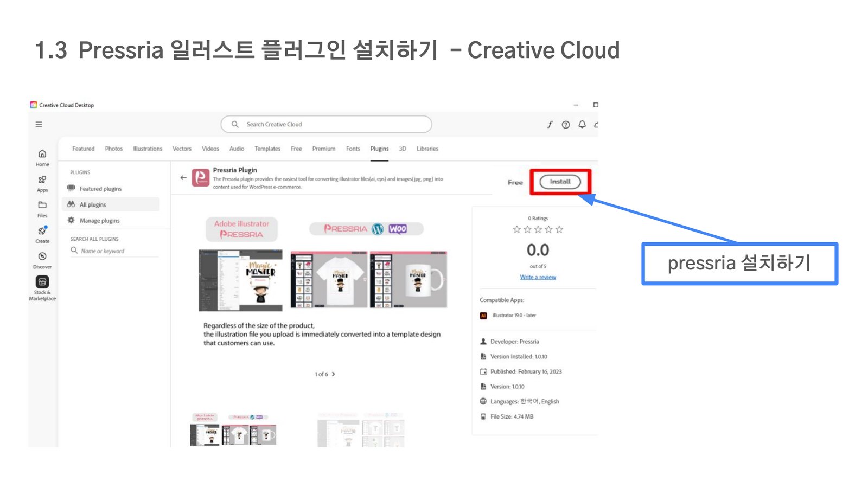Click the Search Creative Cloud field
The height and width of the screenshot is (488, 868).
(326, 124)
